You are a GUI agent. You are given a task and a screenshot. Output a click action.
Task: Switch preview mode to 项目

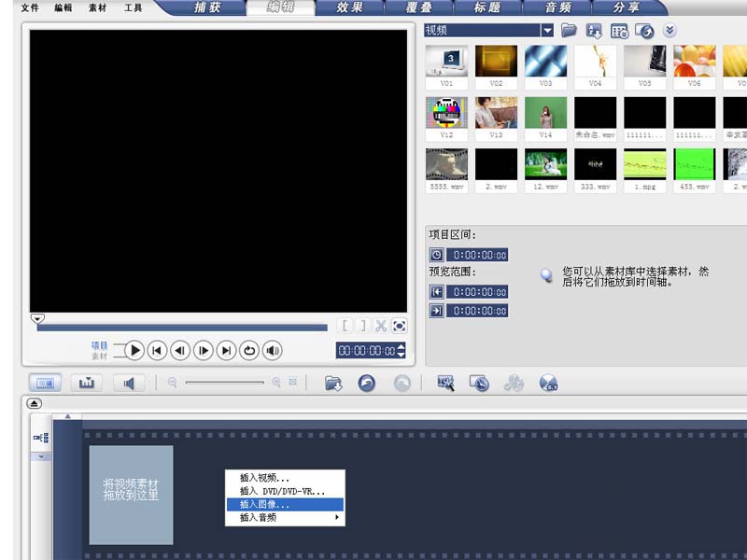click(x=100, y=344)
